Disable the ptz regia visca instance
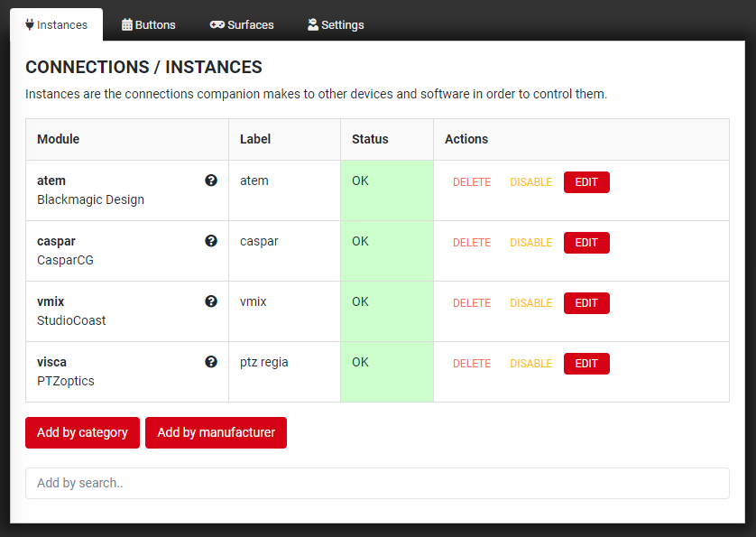The width and height of the screenshot is (756, 537). pyautogui.click(x=530, y=364)
